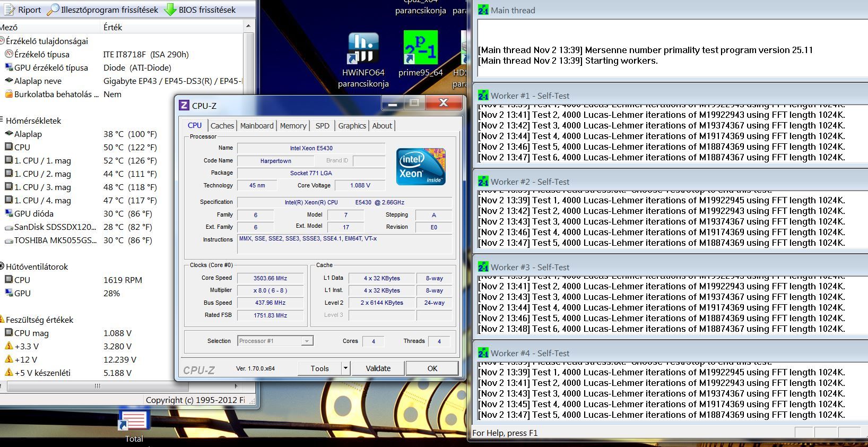This screenshot has height=447, width=868.
Task: Switch to the Memory tab
Action: pyautogui.click(x=293, y=126)
